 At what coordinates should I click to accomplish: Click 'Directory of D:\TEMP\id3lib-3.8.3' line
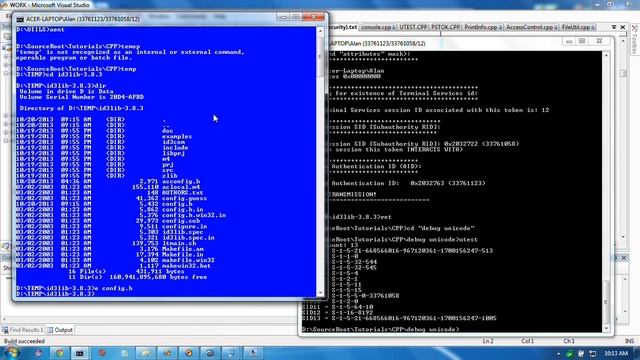[82, 108]
